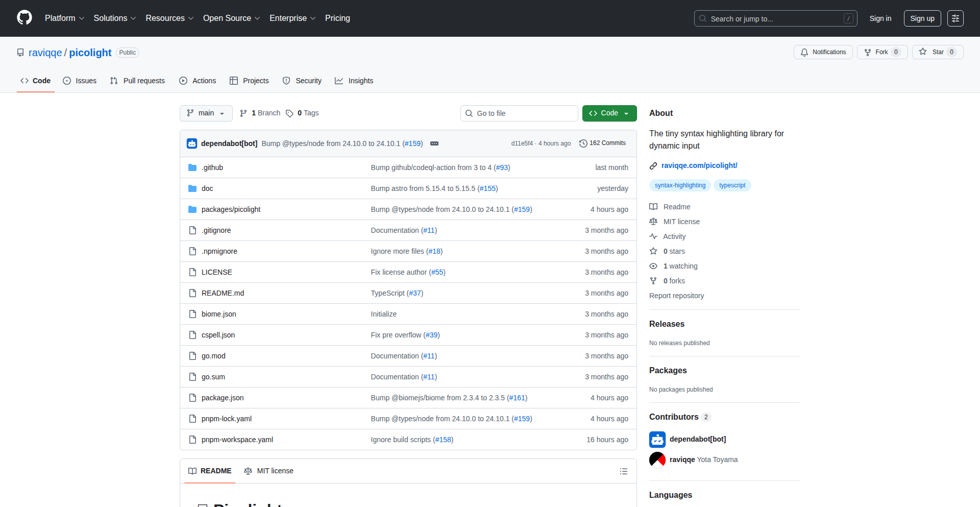Open the README outline list icon
Viewport: 980px width, 507px height.
pos(623,471)
